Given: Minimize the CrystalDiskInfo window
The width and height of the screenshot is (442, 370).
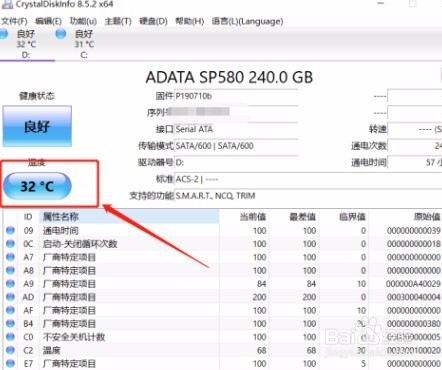Looking at the screenshot, I should click(381, 3).
